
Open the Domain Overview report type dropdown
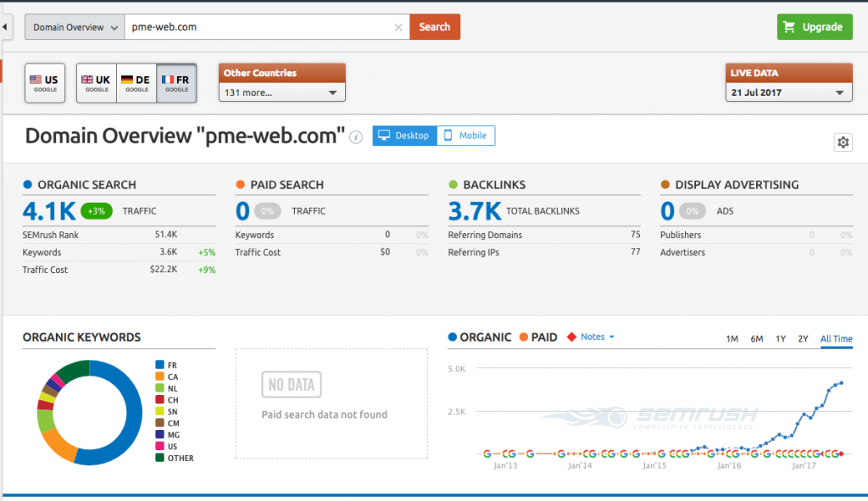[75, 27]
